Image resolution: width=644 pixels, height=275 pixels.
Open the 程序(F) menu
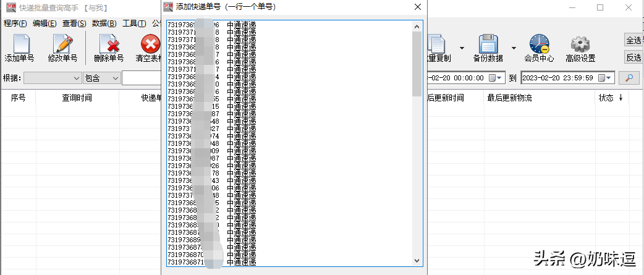15,23
